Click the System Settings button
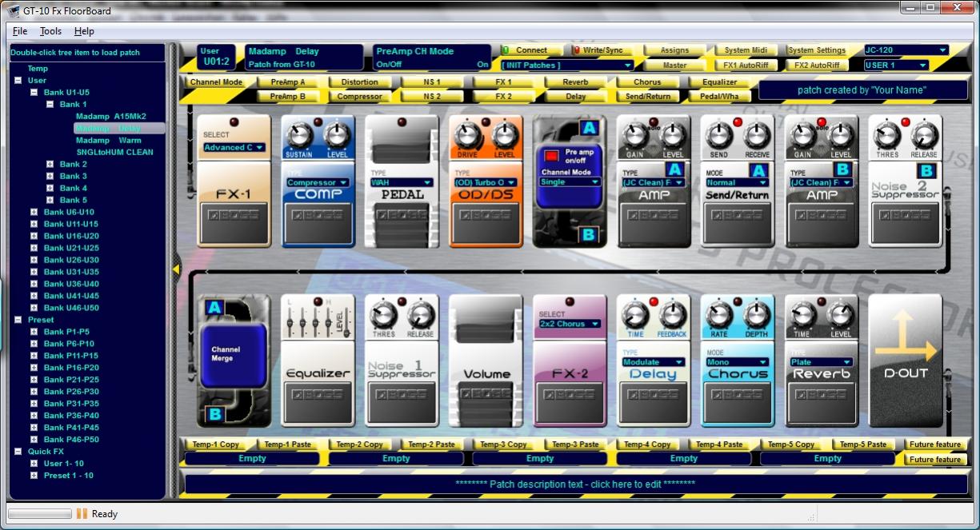This screenshot has width=980, height=530. [x=817, y=50]
